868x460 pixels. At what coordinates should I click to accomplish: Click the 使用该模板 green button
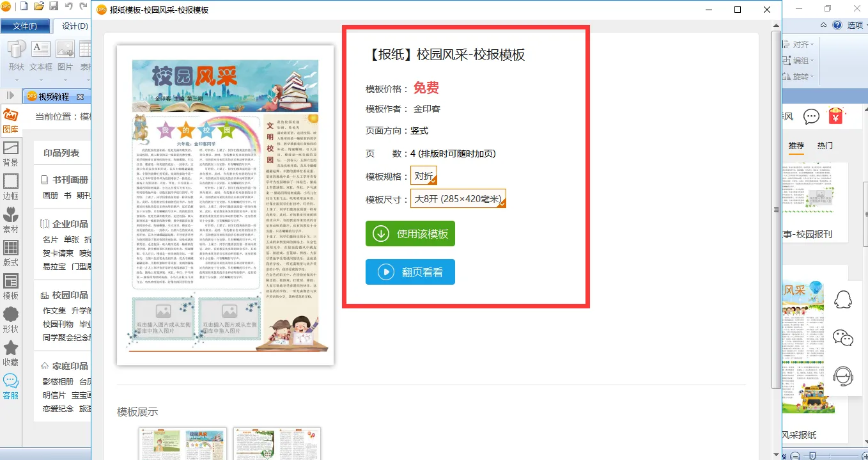pos(410,234)
